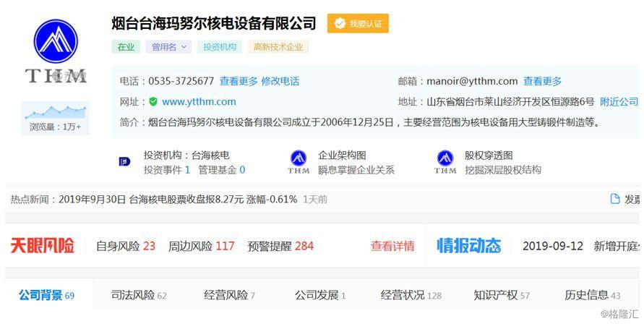The width and height of the screenshot is (644, 324).
Task: Click the THM icon beside 企业架构图
Action: [x=299, y=161]
